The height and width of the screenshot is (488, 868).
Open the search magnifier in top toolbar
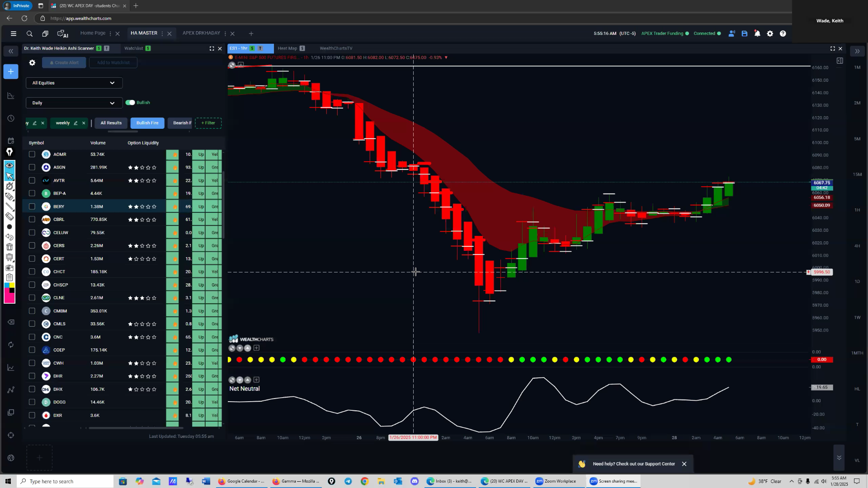[29, 33]
